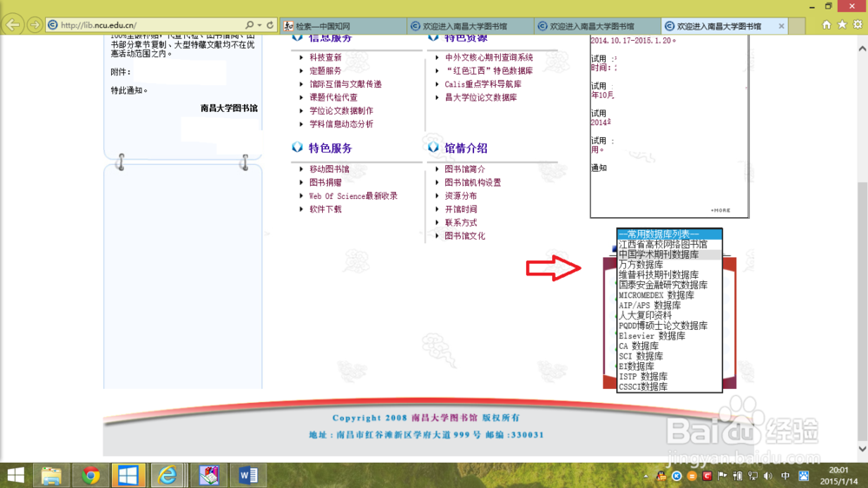
Task: Open the 联系方式 link
Action: tap(461, 222)
